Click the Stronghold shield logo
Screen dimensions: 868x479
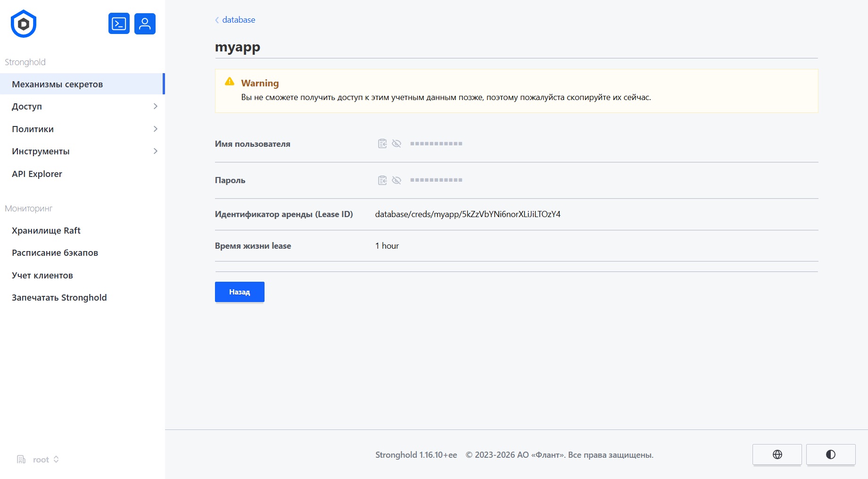(24, 24)
